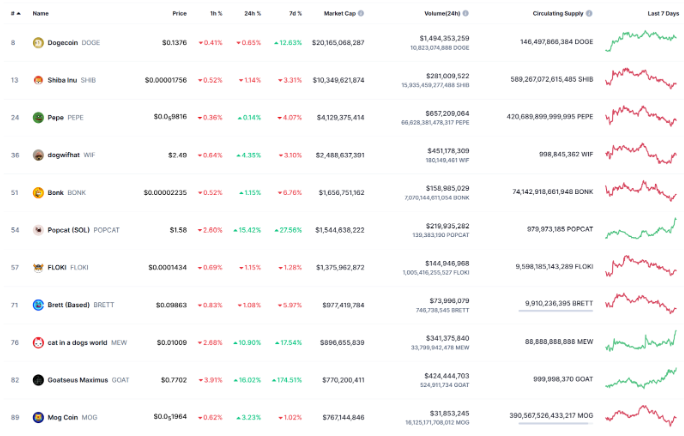Screen dimensions: 684x436
Task: Click the Goatseus Maximus coin icon
Action: pyautogui.click(x=38, y=380)
